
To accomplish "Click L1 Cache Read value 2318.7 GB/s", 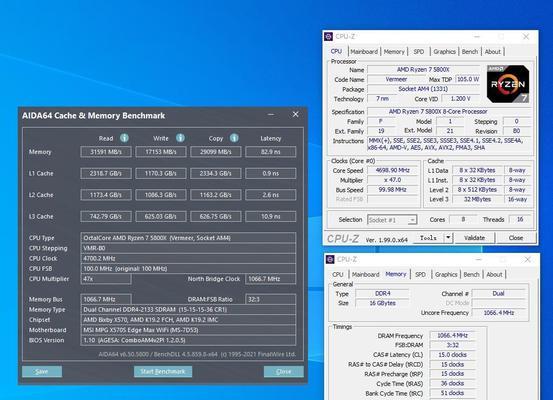I will 106,174.
